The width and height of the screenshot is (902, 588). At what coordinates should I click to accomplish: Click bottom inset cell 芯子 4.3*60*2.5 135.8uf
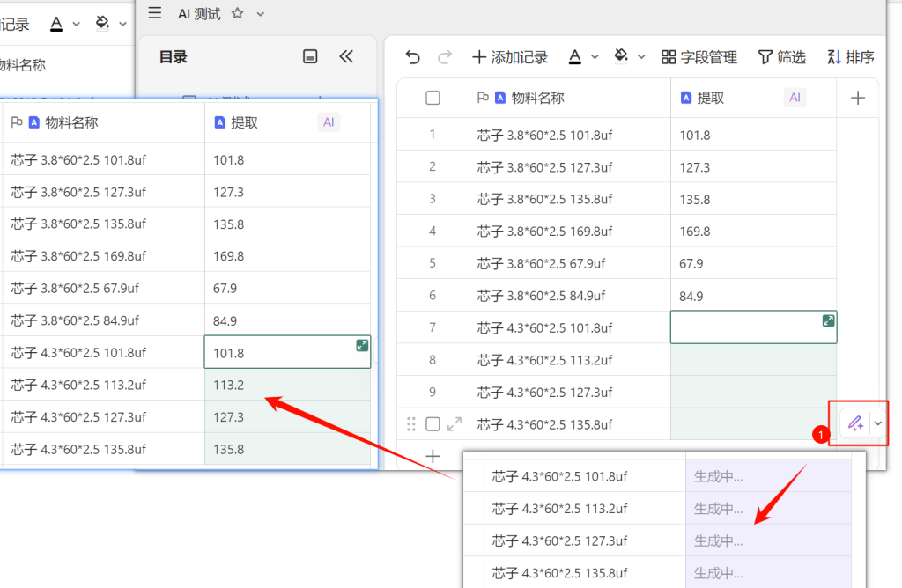(x=585, y=572)
